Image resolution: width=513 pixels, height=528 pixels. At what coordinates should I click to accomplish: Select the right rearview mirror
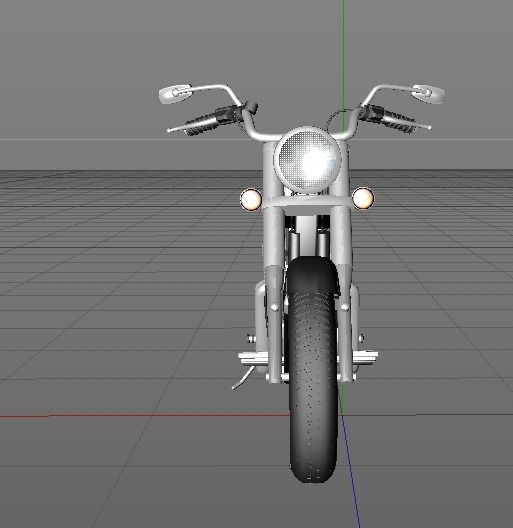[428, 93]
